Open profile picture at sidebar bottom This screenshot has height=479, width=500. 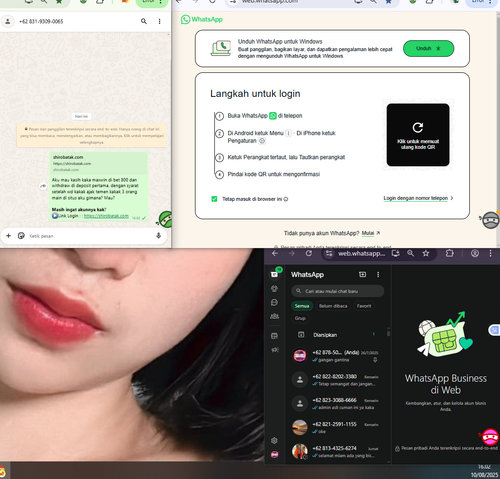coord(274,455)
